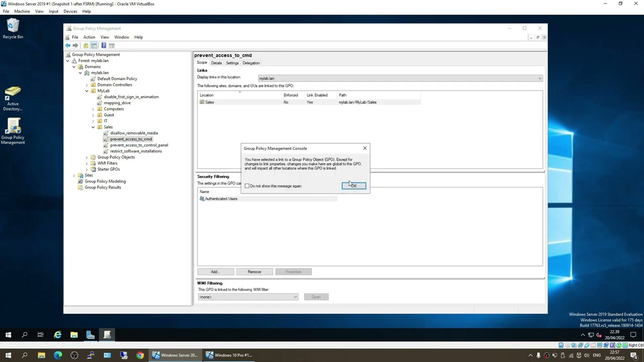The width and height of the screenshot is (644, 362).
Task: Close the Group Policy Management Console dialog
Action: click(365, 148)
